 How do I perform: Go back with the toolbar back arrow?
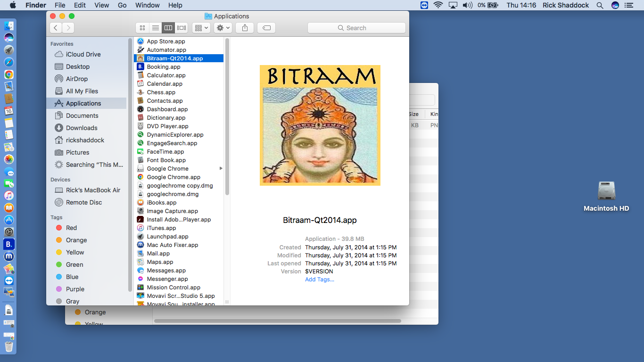tap(56, 28)
